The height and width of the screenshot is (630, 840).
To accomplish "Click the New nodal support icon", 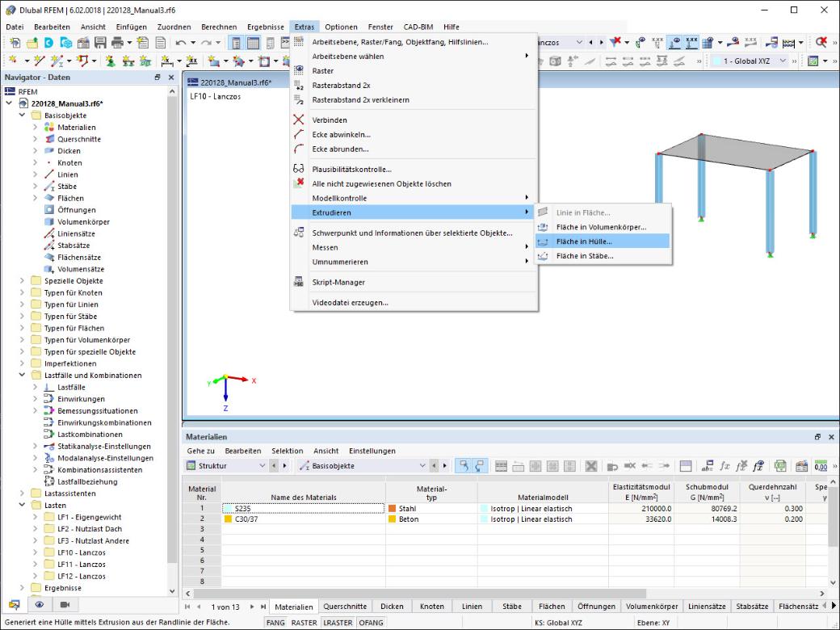I will click(x=111, y=61).
